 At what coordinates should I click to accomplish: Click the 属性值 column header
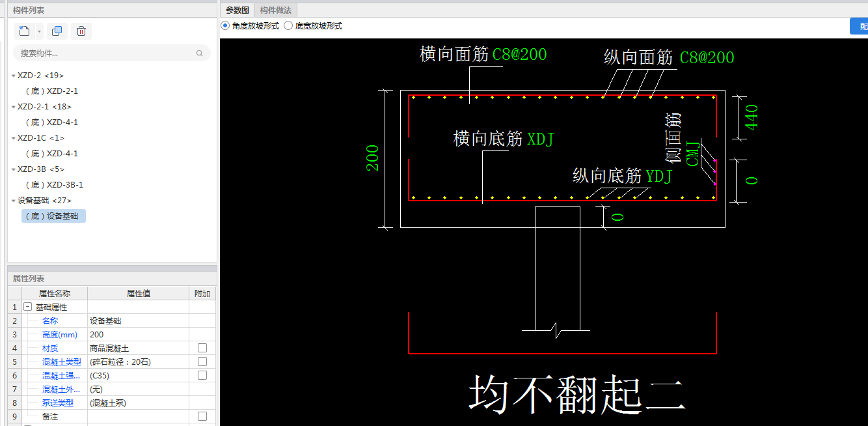click(138, 293)
